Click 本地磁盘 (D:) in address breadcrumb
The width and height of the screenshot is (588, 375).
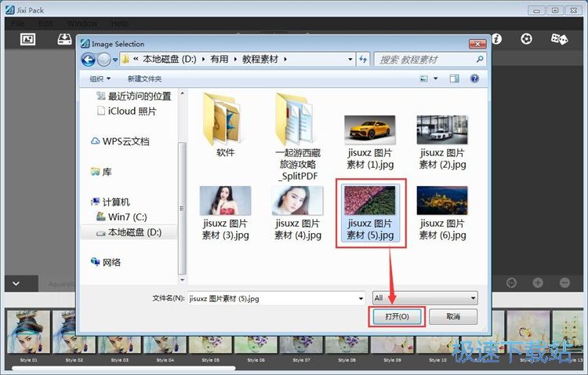click(169, 59)
